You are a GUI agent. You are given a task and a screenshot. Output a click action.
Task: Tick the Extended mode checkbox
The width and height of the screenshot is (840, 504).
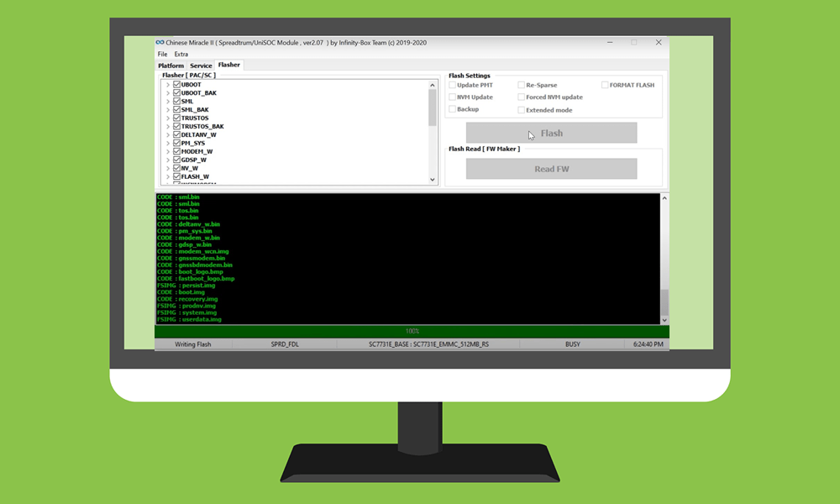522,110
